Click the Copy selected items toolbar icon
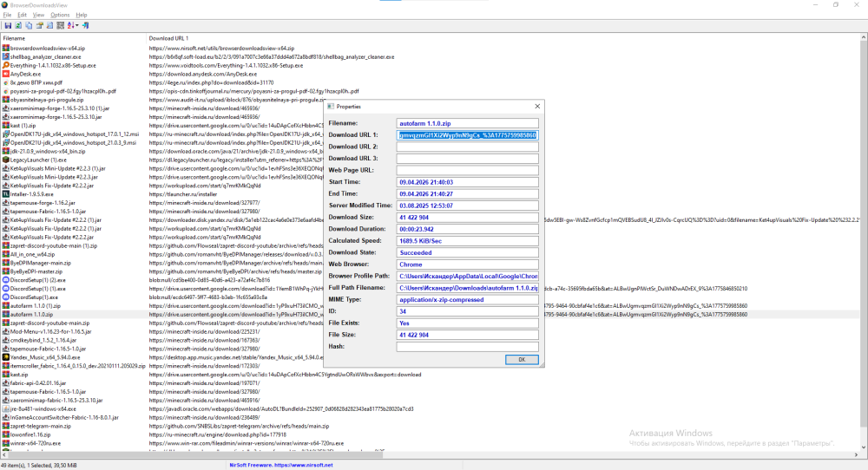Screen dimensions: 868x470 point(29,25)
